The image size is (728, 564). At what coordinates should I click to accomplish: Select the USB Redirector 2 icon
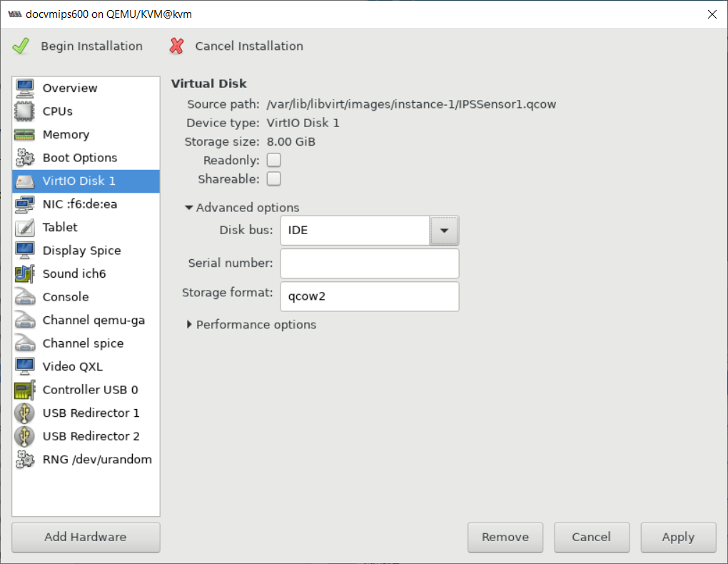24,437
